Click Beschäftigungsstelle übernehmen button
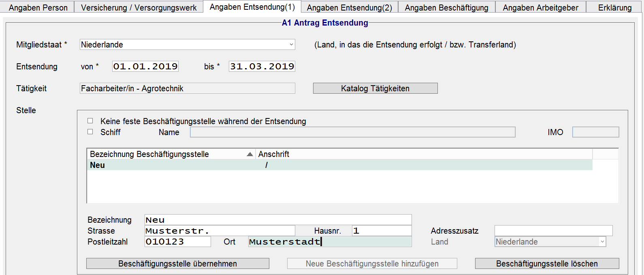The width and height of the screenshot is (644, 275). point(177,264)
